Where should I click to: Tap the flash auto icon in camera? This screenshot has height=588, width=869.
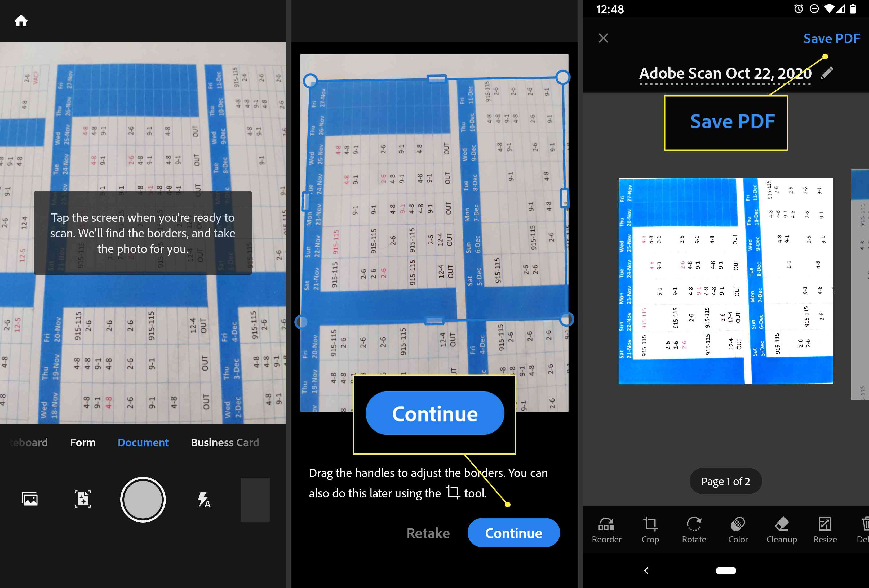click(x=203, y=499)
